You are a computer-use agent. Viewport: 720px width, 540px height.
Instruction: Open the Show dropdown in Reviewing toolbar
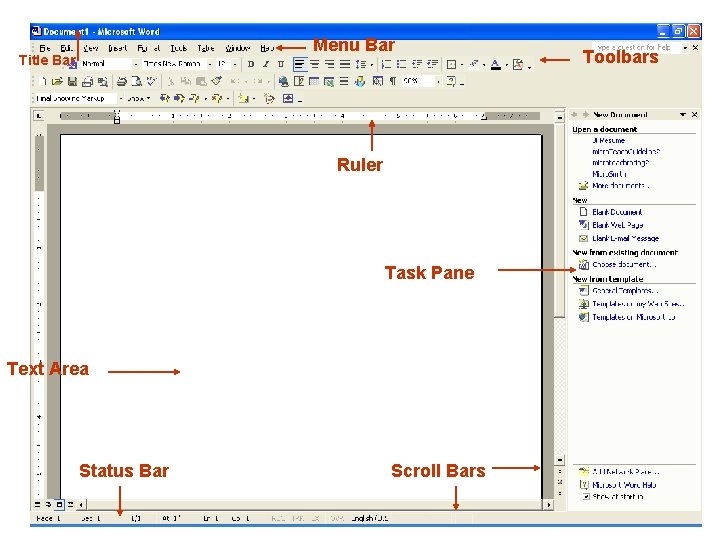coord(139,98)
